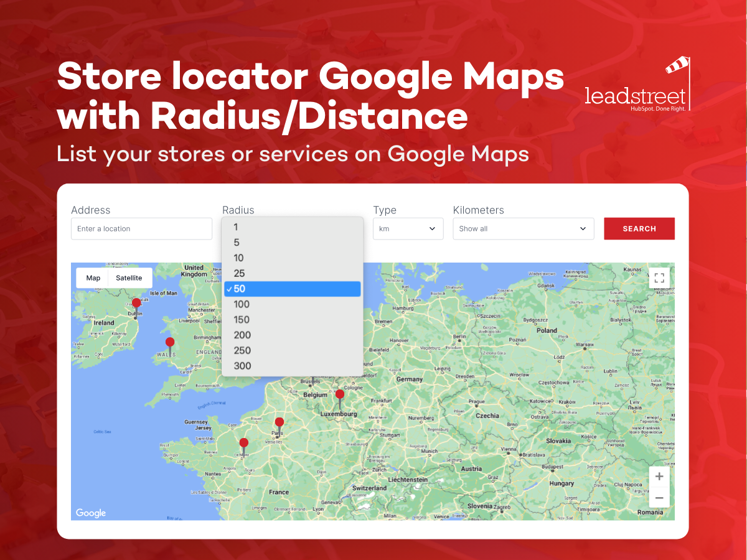Click the Austria label on the map
This screenshot has width=747, height=560.
[x=471, y=469]
